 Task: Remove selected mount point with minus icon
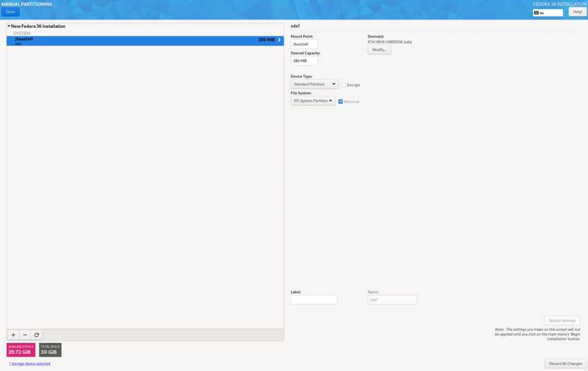pos(24,335)
